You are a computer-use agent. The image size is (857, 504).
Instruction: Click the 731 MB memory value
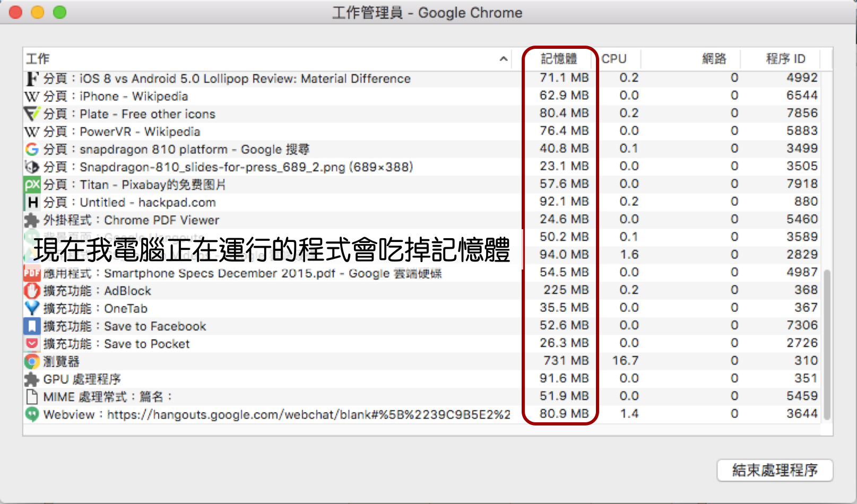tap(566, 361)
